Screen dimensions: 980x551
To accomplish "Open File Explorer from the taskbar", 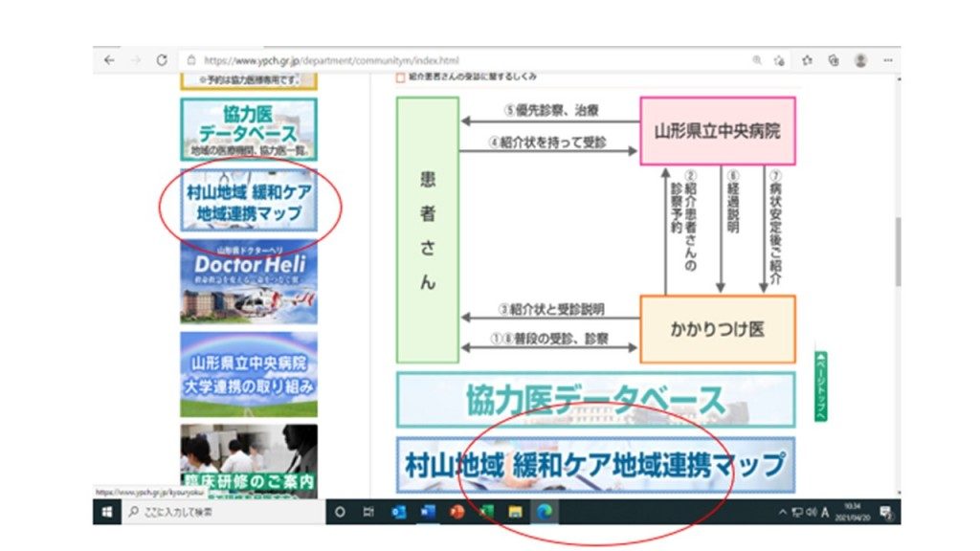I will [514, 512].
